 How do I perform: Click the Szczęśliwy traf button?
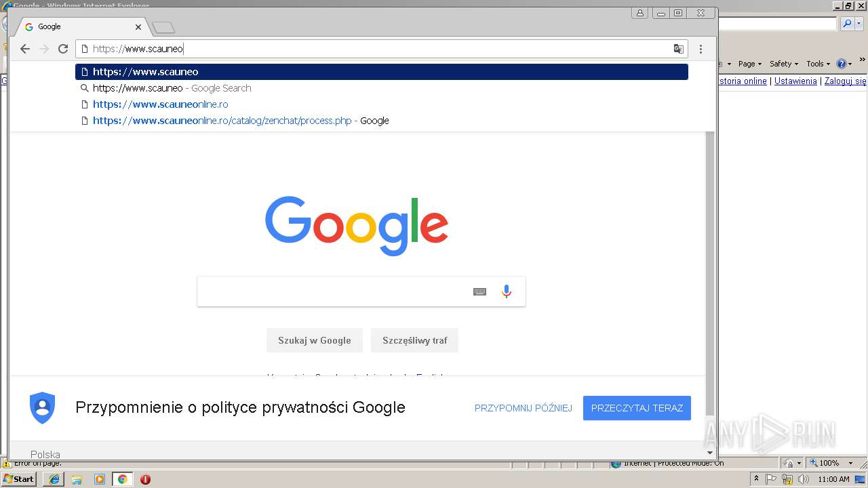point(414,340)
